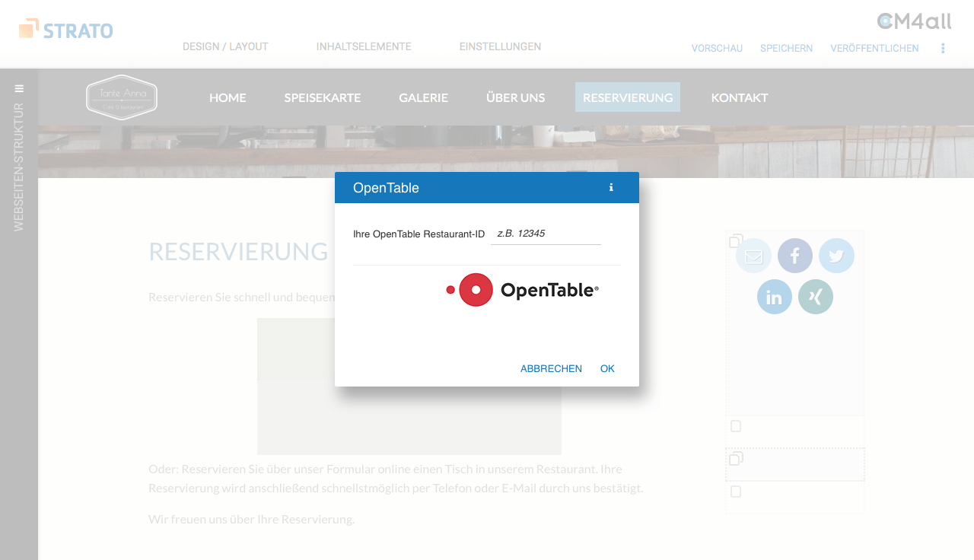Confirm the OpenTable dialog with OK

(607, 368)
